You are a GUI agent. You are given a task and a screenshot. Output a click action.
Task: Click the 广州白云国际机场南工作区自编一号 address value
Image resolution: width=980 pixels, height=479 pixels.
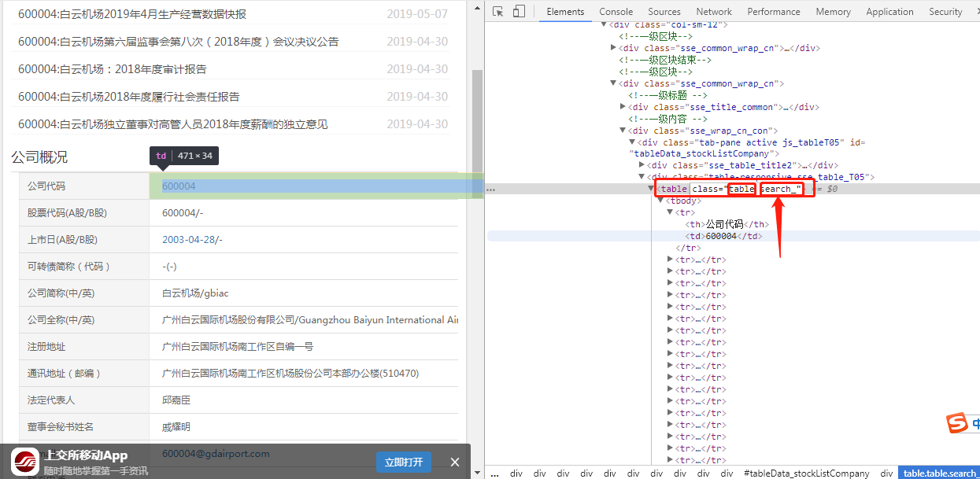(x=238, y=347)
